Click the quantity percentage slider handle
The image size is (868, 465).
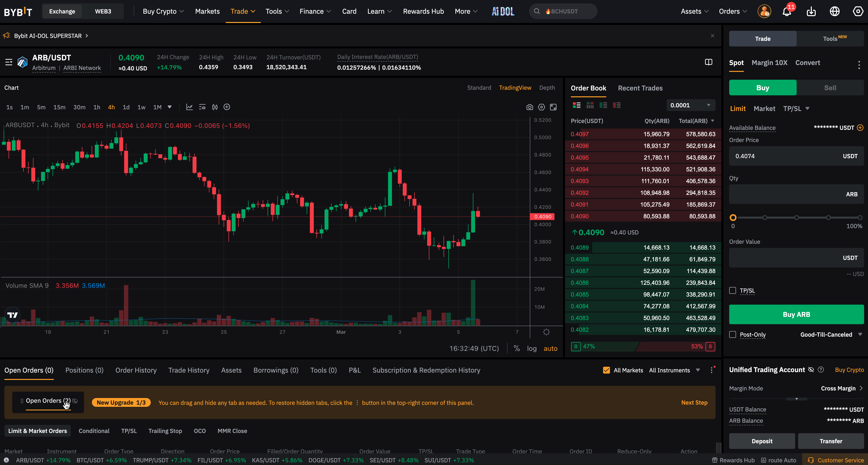point(733,218)
